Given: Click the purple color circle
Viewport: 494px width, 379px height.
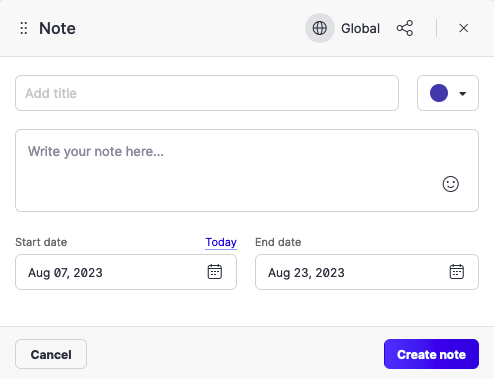Looking at the screenshot, I should pos(439,93).
